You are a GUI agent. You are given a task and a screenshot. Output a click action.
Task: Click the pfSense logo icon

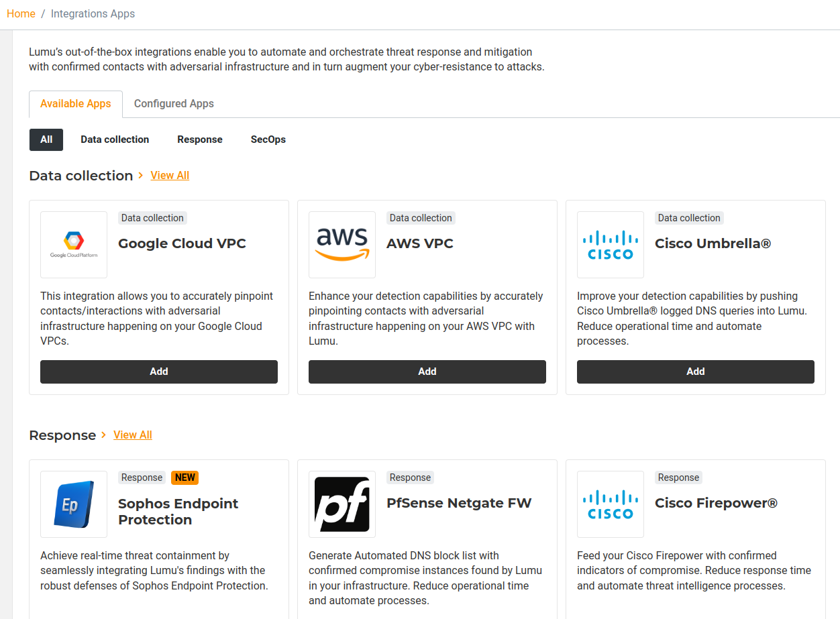tap(342, 504)
